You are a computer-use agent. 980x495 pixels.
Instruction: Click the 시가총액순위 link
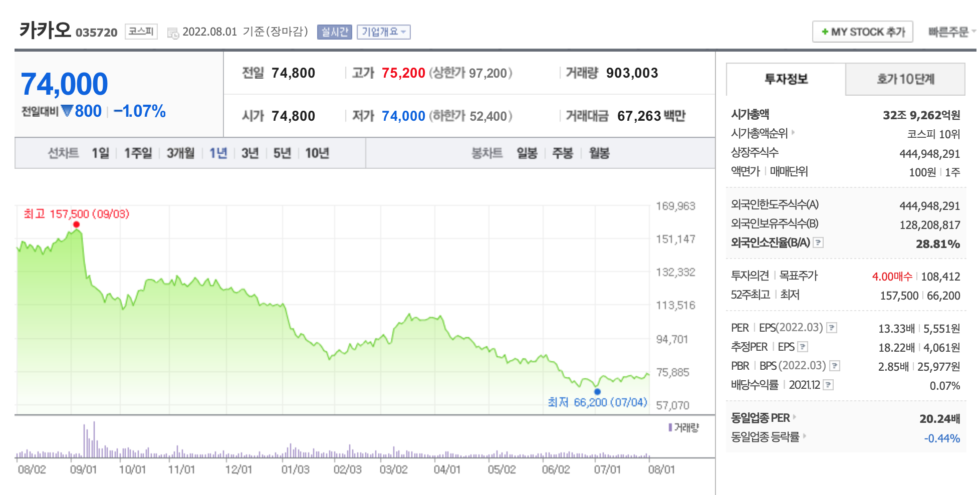click(x=759, y=133)
